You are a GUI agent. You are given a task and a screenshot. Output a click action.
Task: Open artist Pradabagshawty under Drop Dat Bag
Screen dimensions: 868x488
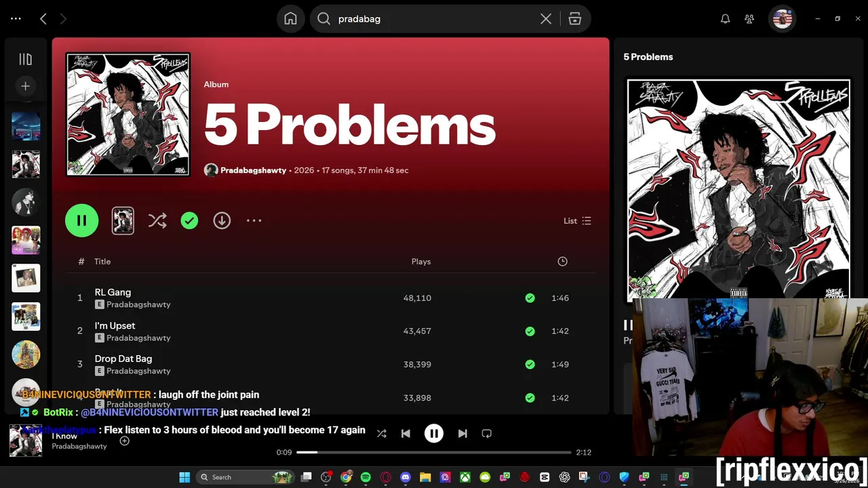pyautogui.click(x=138, y=371)
